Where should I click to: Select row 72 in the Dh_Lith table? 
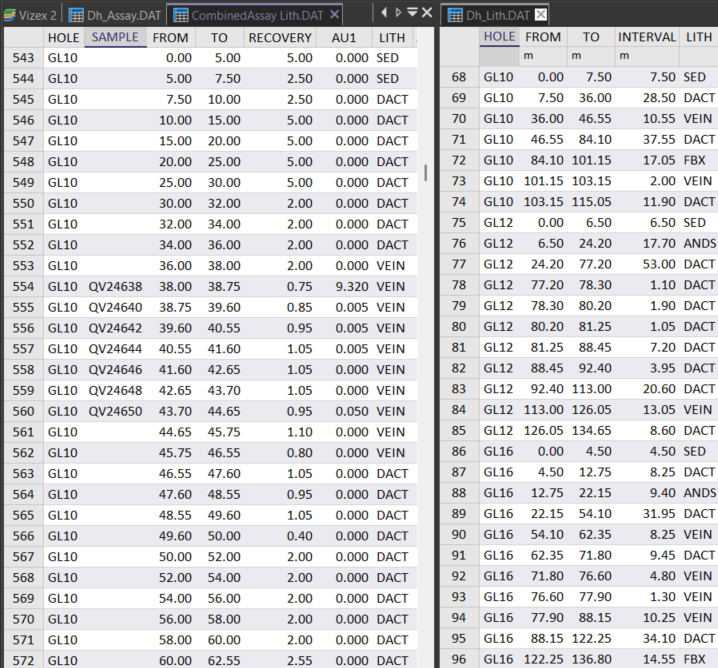tap(459, 160)
